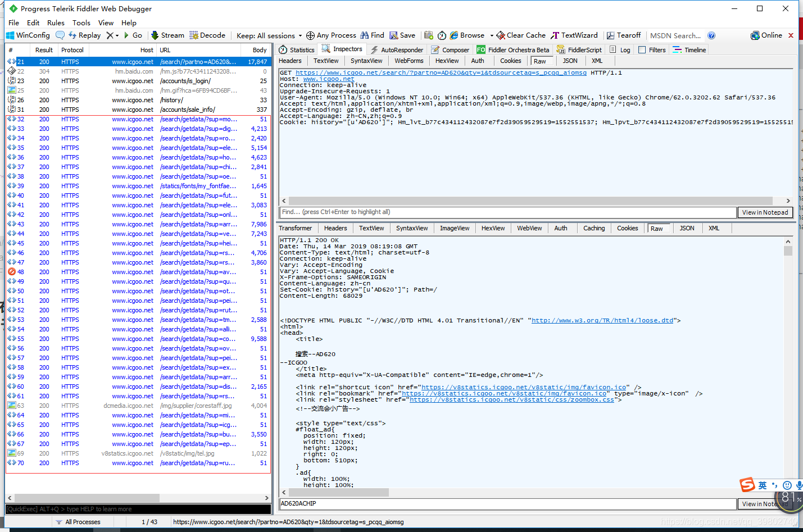Open the zoombox.css stylesheet link
803x532 pixels.
(x=512, y=399)
